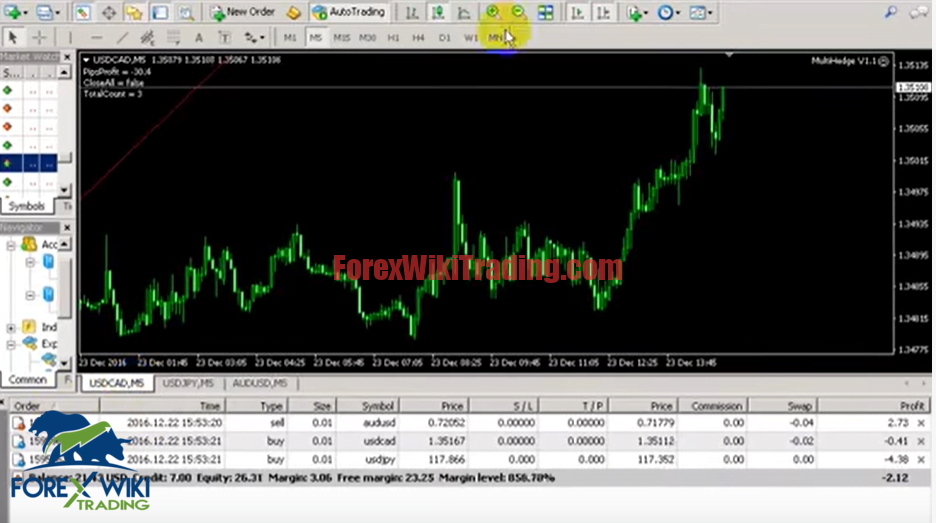Toggle Chart Shift in the toolbar
The image size is (936, 523).
604,12
